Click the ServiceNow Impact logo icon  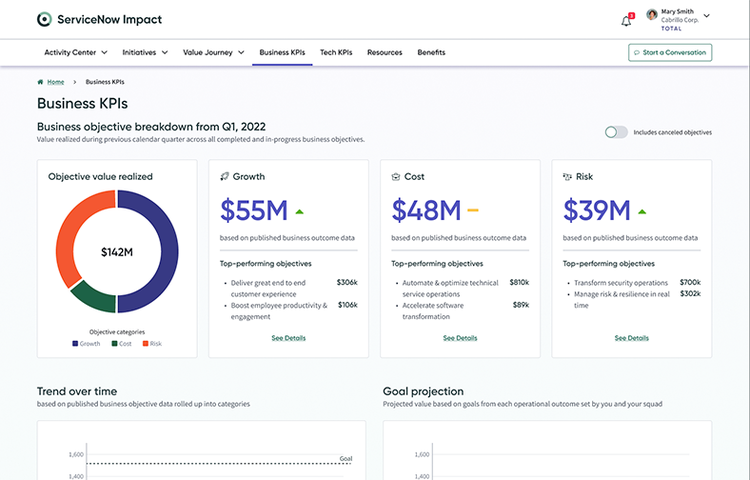pos(44,20)
